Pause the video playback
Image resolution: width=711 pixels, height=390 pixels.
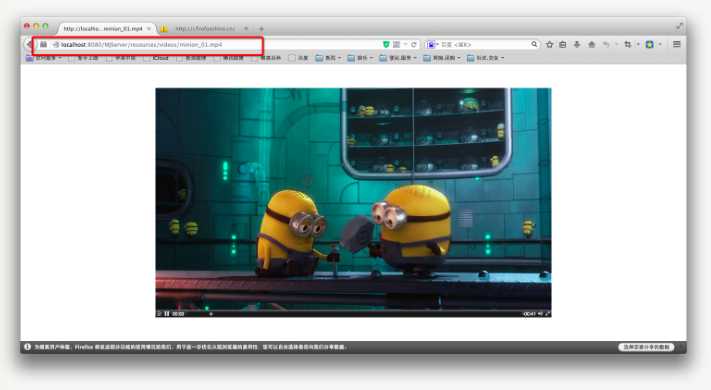point(166,314)
